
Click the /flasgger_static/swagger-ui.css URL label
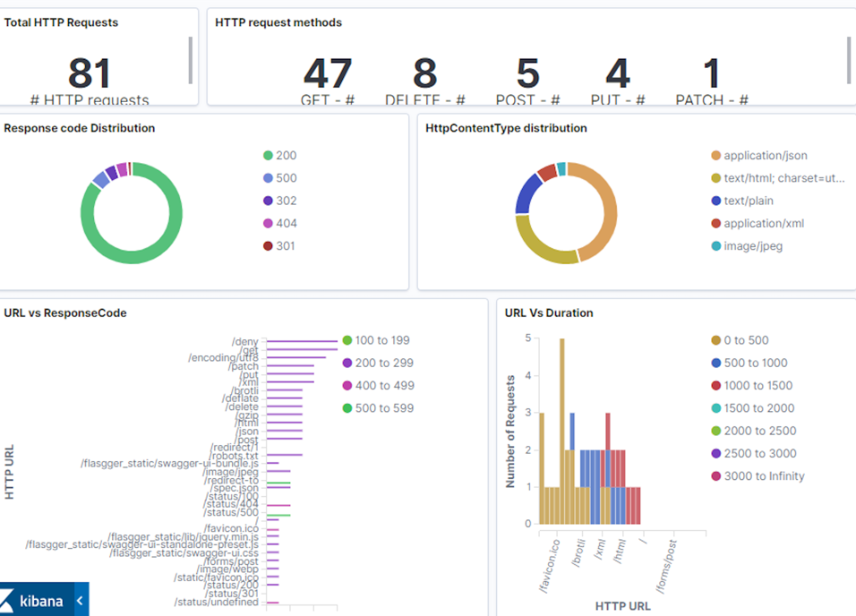[184, 553]
